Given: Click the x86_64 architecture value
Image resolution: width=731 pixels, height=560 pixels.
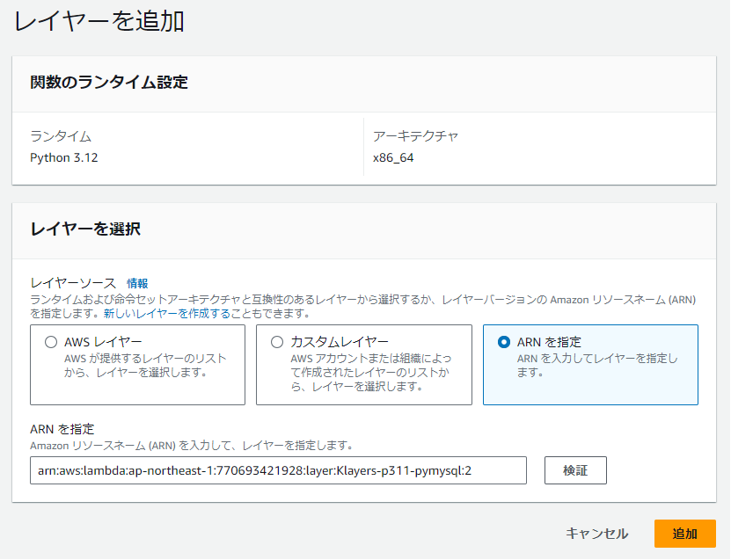Looking at the screenshot, I should click(393, 157).
